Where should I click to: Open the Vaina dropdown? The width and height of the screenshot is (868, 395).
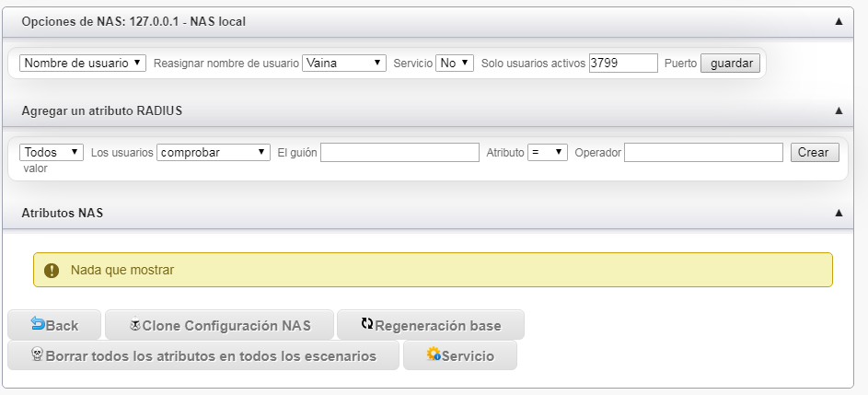point(344,64)
